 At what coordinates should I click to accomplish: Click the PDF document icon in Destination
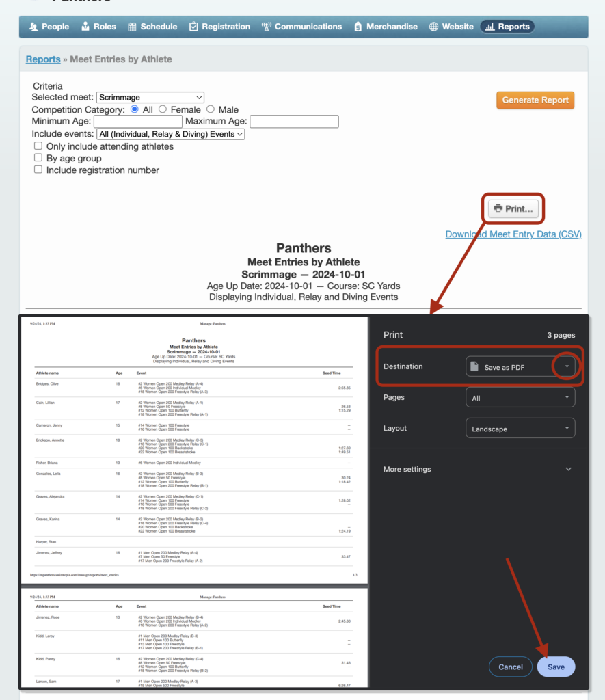pos(474,366)
